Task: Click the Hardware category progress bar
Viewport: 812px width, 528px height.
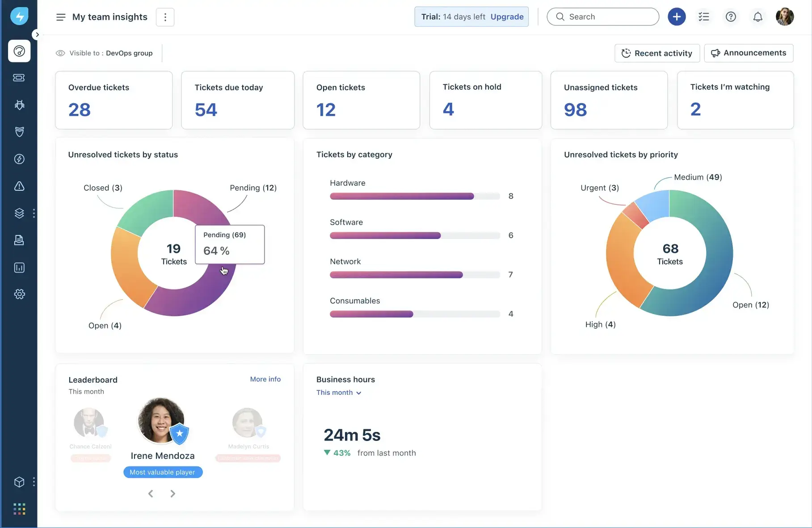Action: tap(414, 196)
